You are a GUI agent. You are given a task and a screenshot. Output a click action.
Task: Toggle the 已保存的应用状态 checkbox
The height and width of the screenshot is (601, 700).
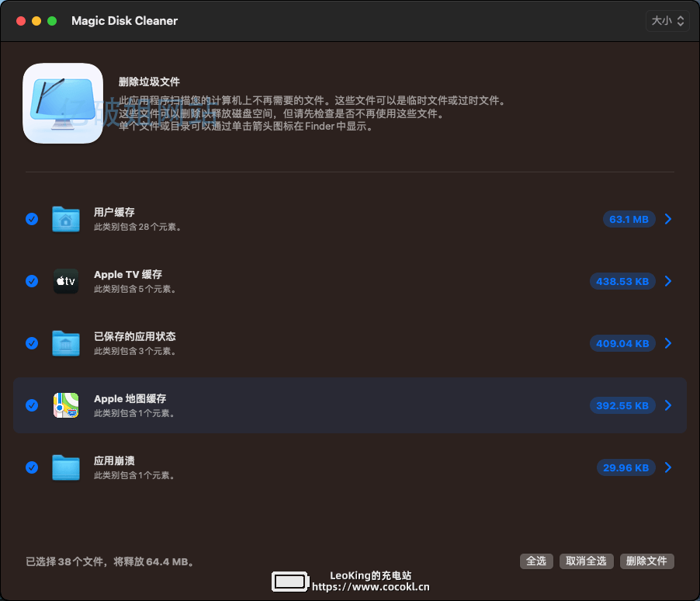(32, 343)
